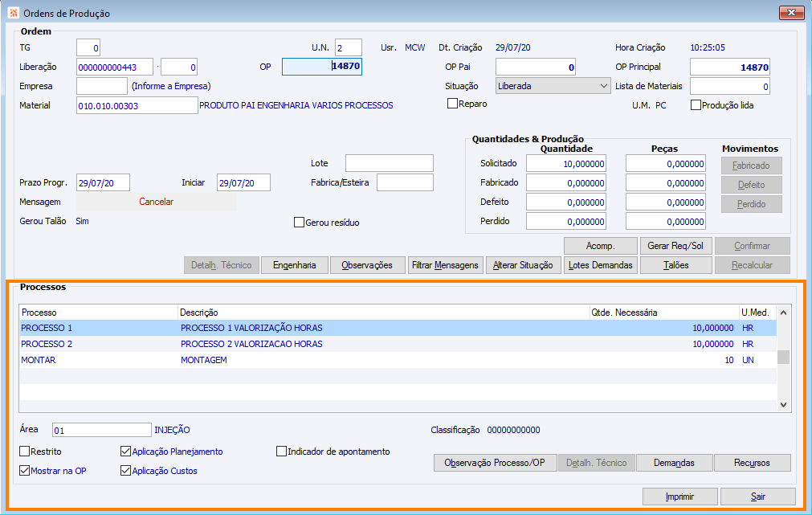
Task: Toggle the Produção lida checkbox
Action: click(696, 105)
